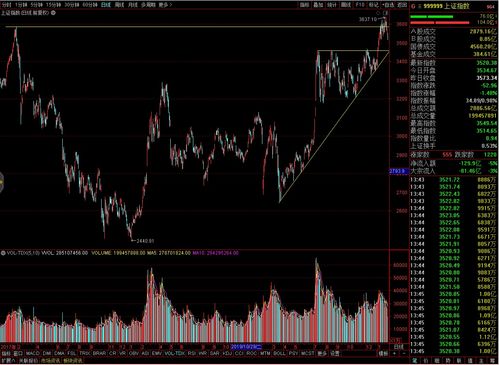Click the 返回 button at top right
This screenshot has height=365, width=499.
click(402, 5)
